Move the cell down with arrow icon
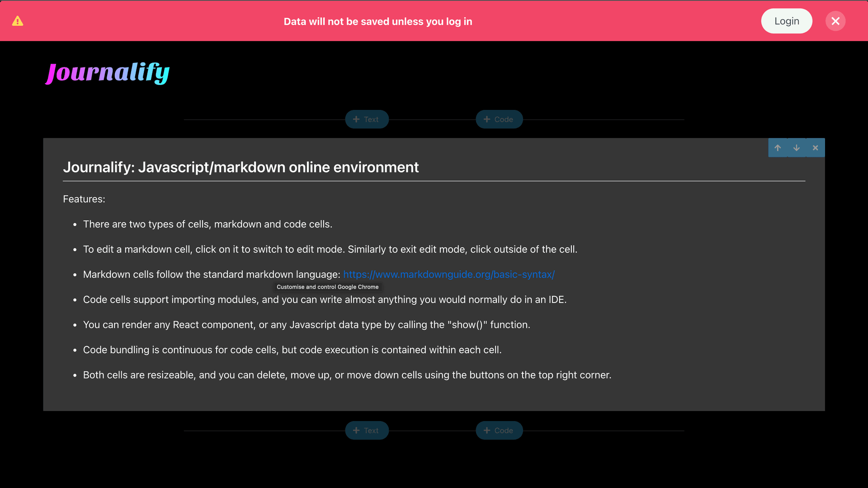This screenshot has width=868, height=488. point(797,148)
